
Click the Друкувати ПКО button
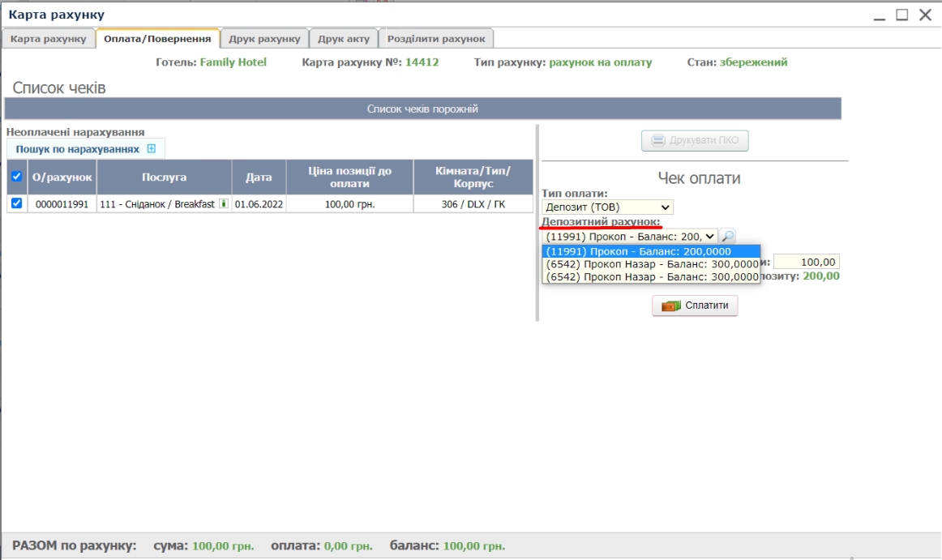(695, 140)
